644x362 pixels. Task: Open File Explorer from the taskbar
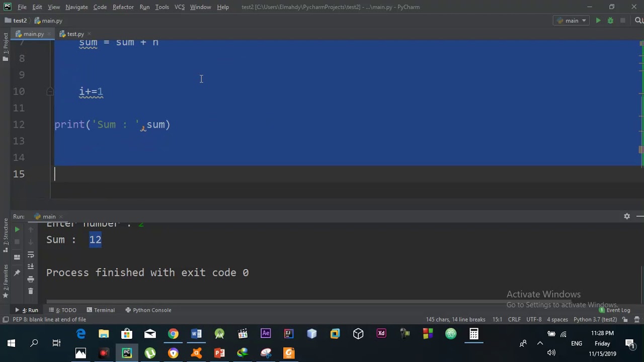pos(104,334)
